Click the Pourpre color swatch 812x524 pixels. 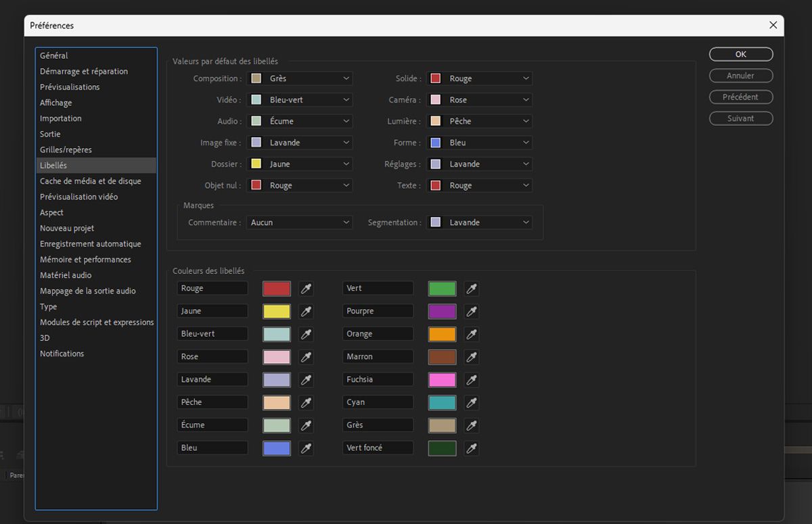(443, 312)
